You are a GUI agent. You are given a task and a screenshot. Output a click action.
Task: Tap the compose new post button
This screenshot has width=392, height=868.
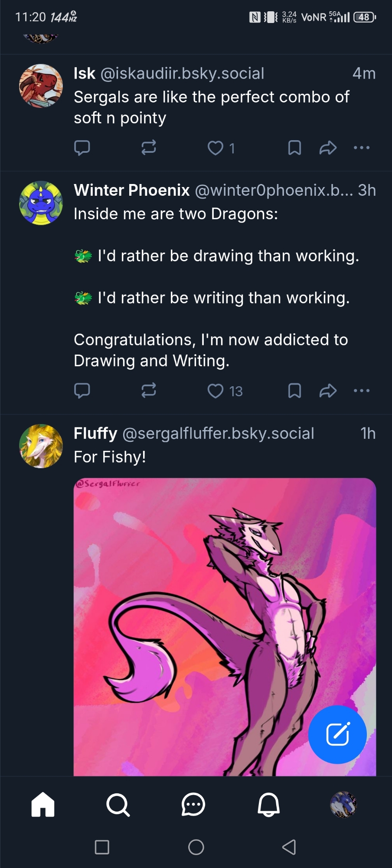click(337, 734)
